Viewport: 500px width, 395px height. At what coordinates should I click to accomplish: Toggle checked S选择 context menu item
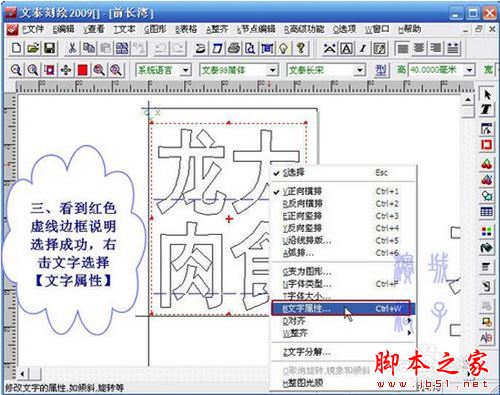point(343,173)
